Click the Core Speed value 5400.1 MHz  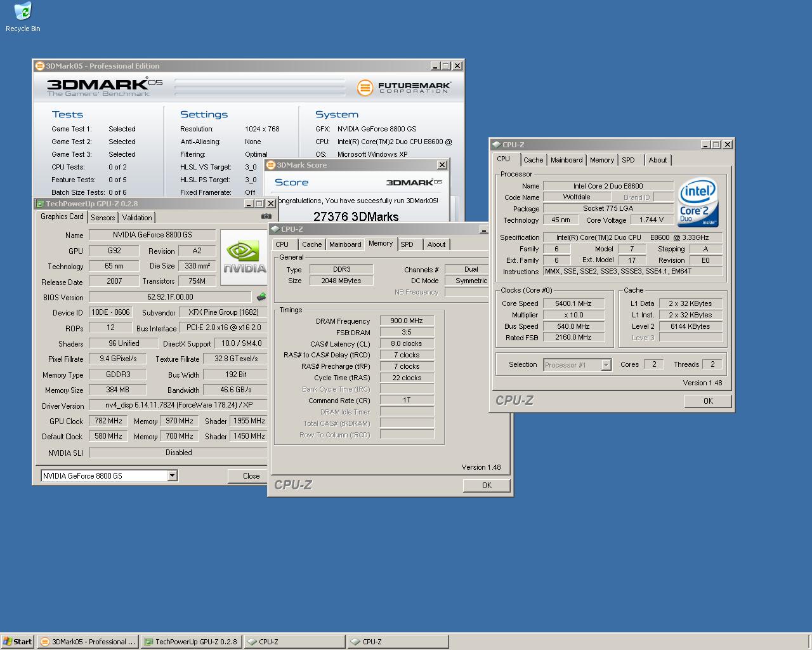(x=573, y=303)
